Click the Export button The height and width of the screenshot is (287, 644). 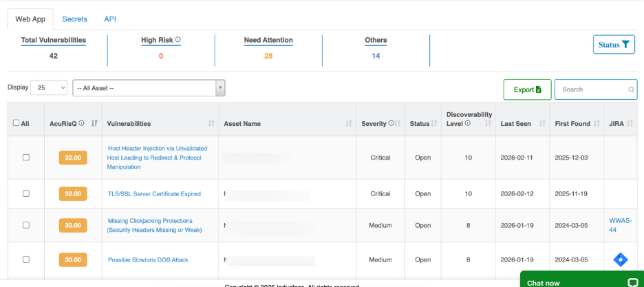(527, 89)
